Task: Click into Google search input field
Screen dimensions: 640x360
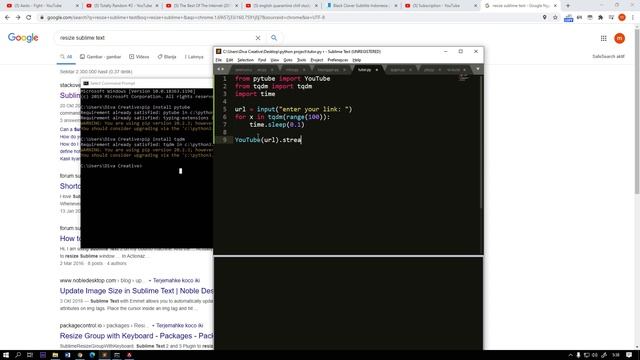Action: (155, 38)
